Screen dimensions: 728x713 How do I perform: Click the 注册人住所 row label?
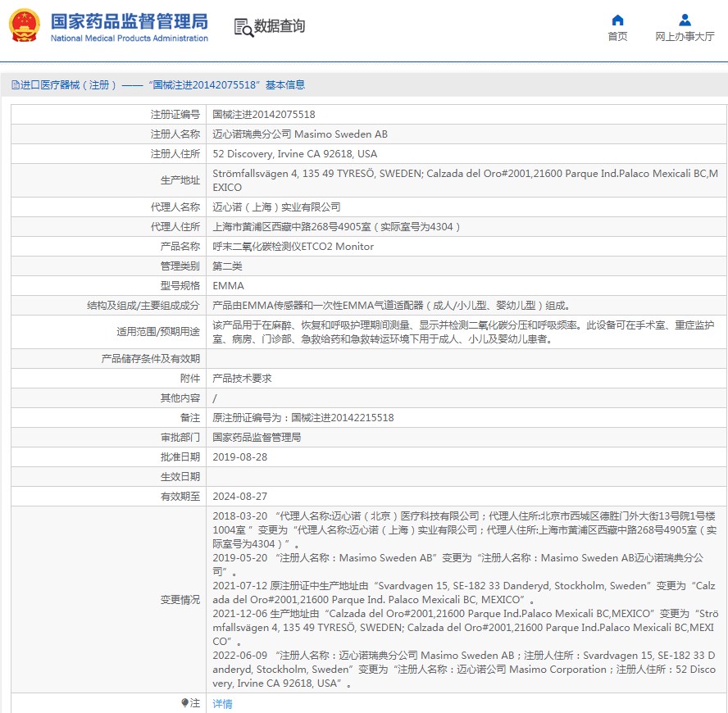click(x=175, y=154)
